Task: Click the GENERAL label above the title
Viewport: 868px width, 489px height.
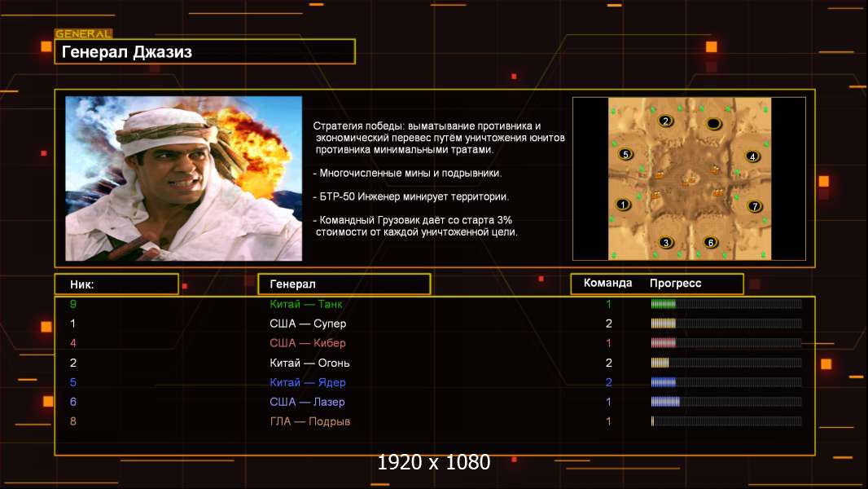Action: [84, 33]
